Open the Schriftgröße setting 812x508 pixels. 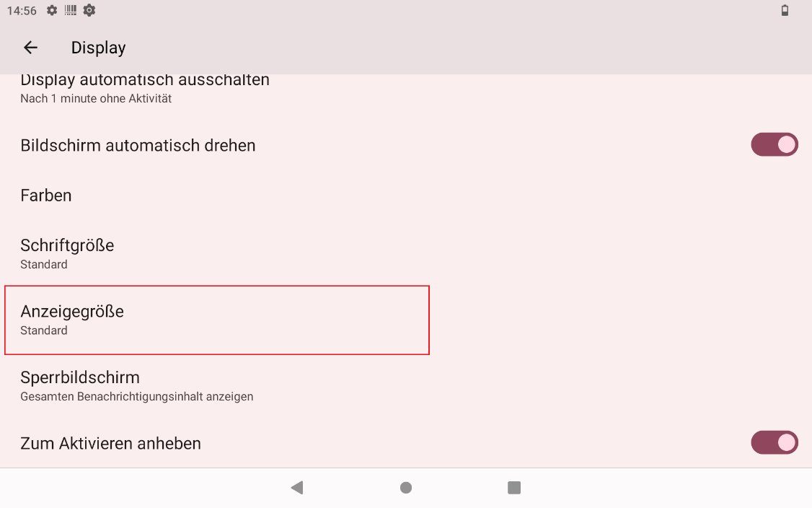[x=67, y=253]
